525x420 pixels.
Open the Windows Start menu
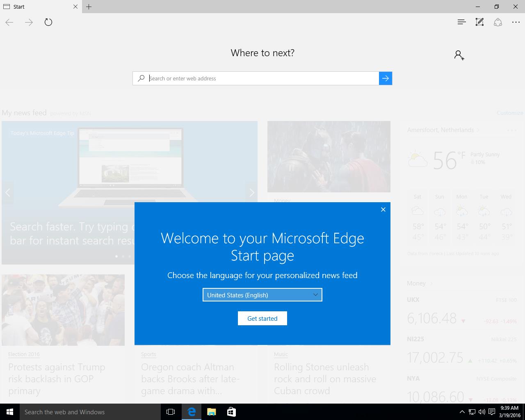[10, 412]
